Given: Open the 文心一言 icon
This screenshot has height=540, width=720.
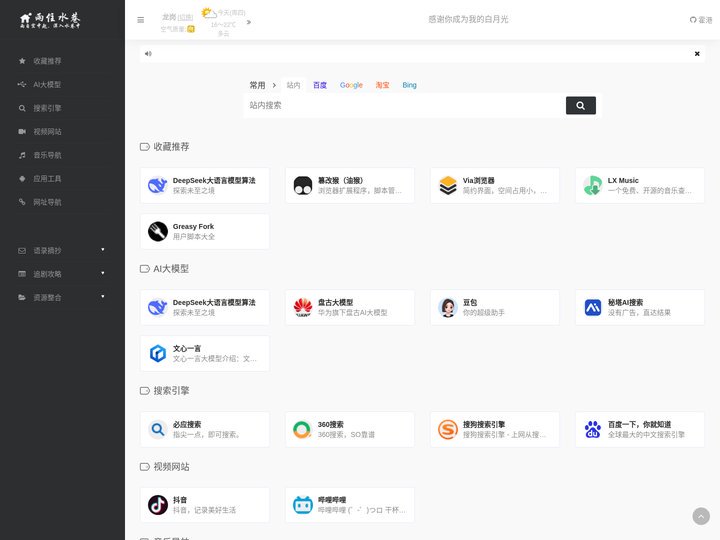Looking at the screenshot, I should (x=158, y=354).
